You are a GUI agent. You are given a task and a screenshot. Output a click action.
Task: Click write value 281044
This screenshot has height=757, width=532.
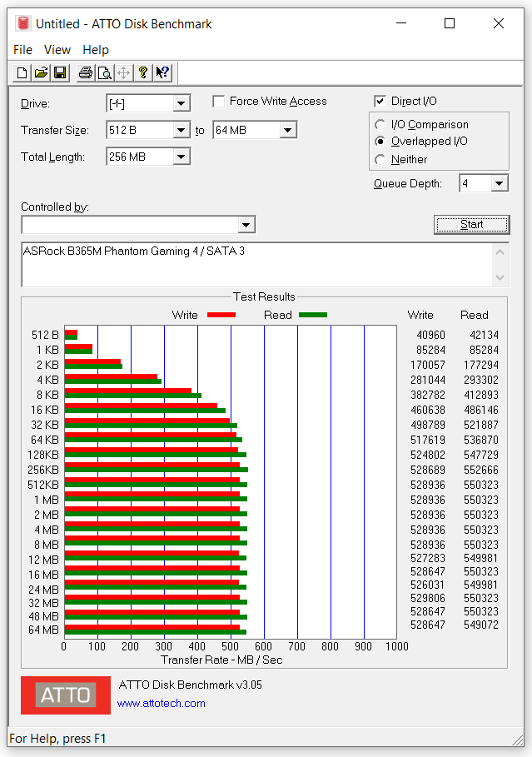[x=428, y=380]
